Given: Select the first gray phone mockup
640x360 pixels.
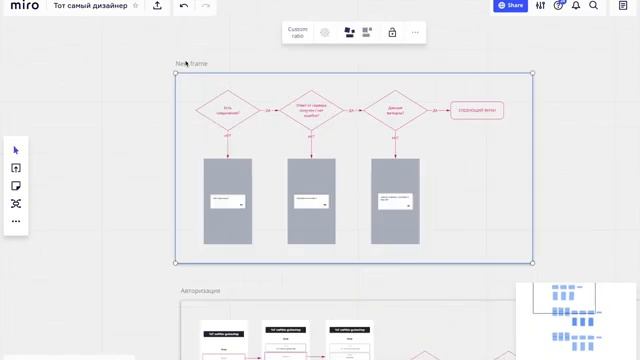Looking at the screenshot, I should [x=228, y=201].
